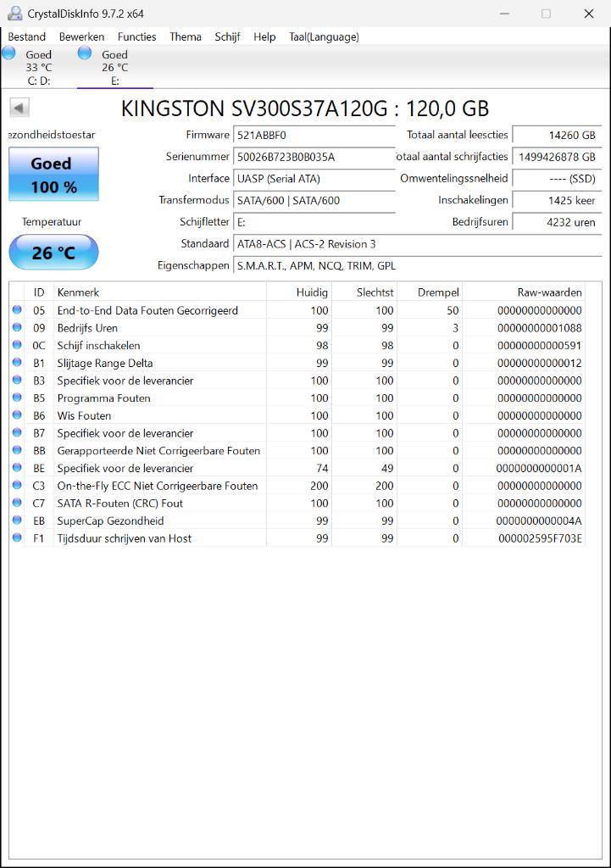
Task: Open the Bestand menu
Action: [26, 36]
